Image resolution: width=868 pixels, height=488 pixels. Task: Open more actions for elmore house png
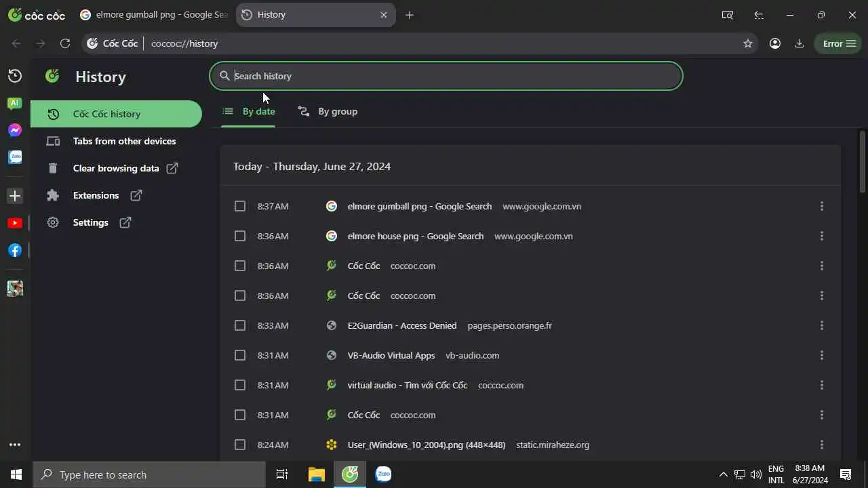click(822, 236)
